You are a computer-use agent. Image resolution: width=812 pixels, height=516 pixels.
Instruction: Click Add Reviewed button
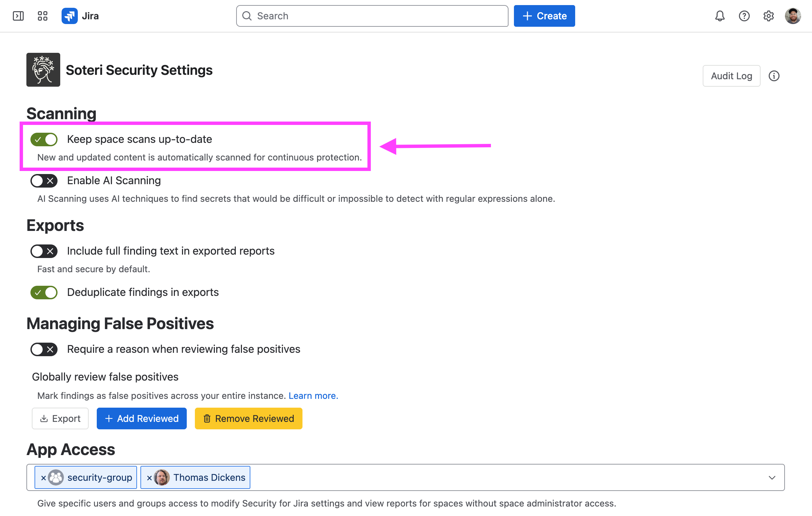[142, 418]
